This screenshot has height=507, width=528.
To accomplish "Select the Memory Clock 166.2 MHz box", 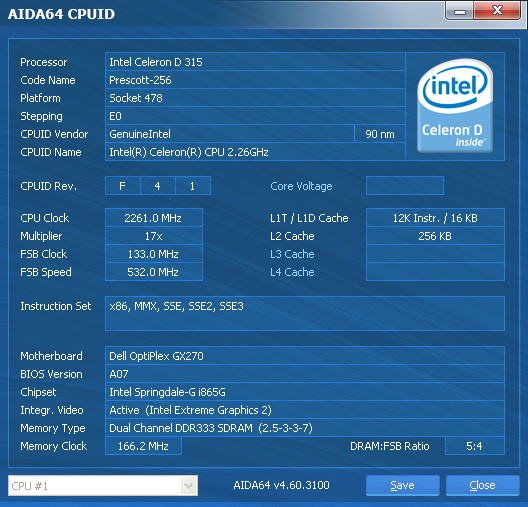I will click(143, 446).
